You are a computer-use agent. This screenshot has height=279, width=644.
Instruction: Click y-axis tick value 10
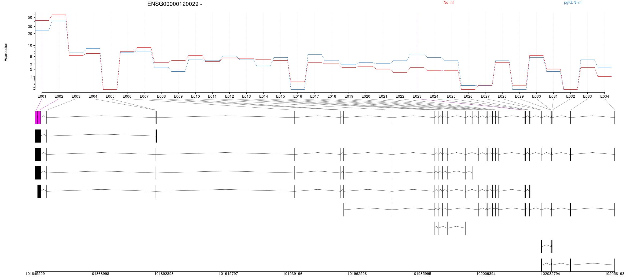[30, 46]
